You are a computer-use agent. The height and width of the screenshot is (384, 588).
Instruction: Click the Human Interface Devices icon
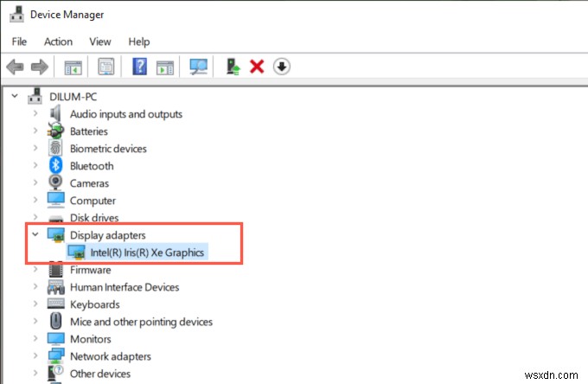pos(56,287)
